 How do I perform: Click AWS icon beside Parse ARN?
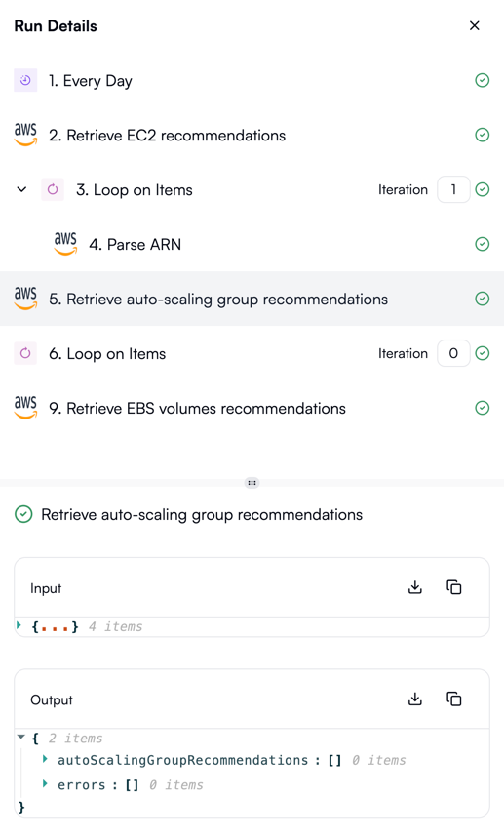[x=65, y=244]
